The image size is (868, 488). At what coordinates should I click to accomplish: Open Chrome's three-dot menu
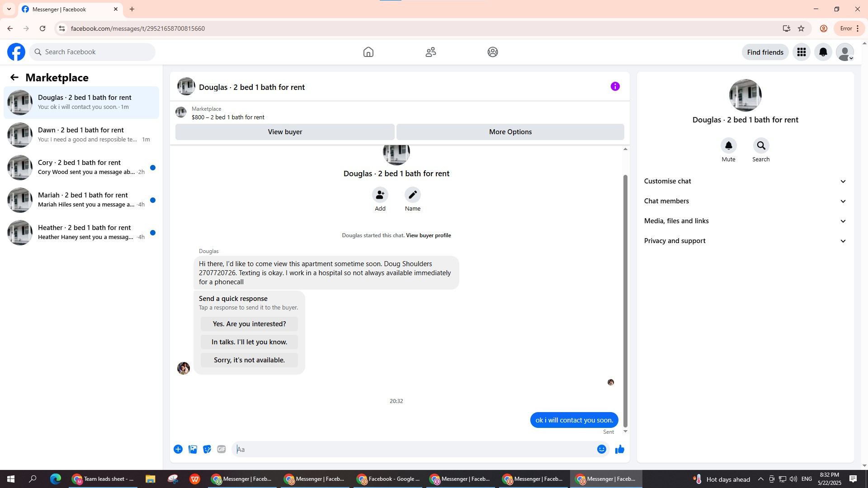tap(858, 28)
